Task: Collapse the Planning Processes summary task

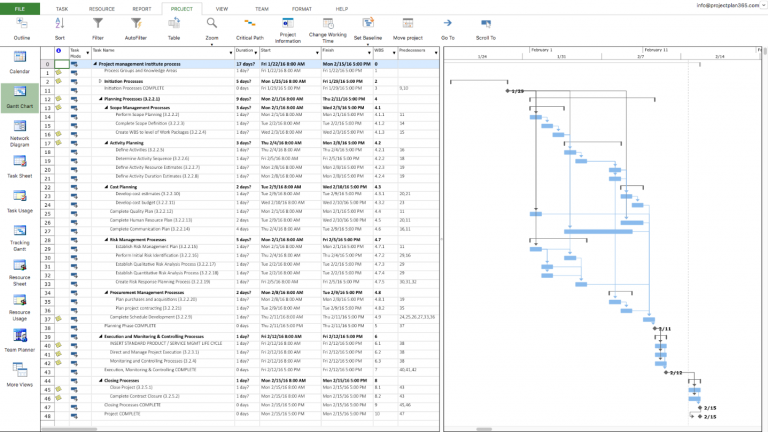Action: pyautogui.click(x=101, y=99)
